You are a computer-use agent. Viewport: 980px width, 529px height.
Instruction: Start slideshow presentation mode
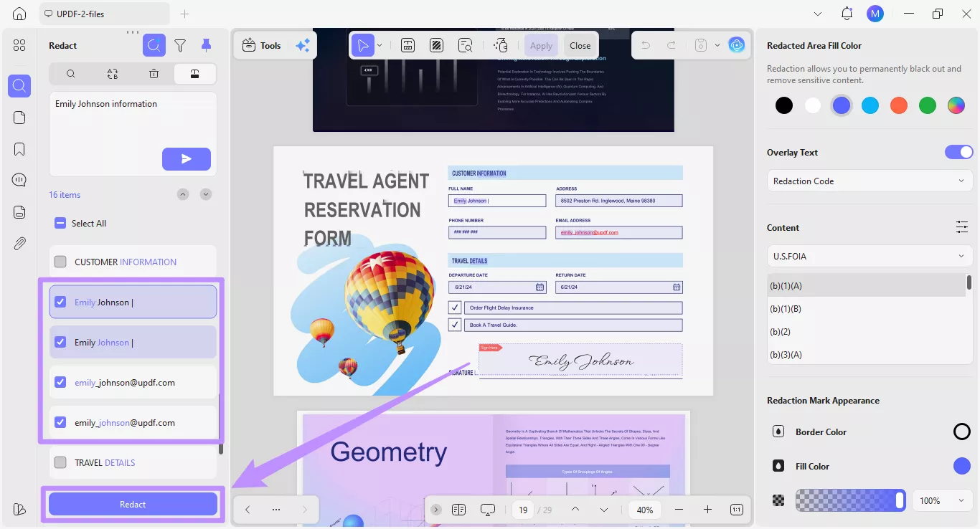pyautogui.click(x=488, y=510)
